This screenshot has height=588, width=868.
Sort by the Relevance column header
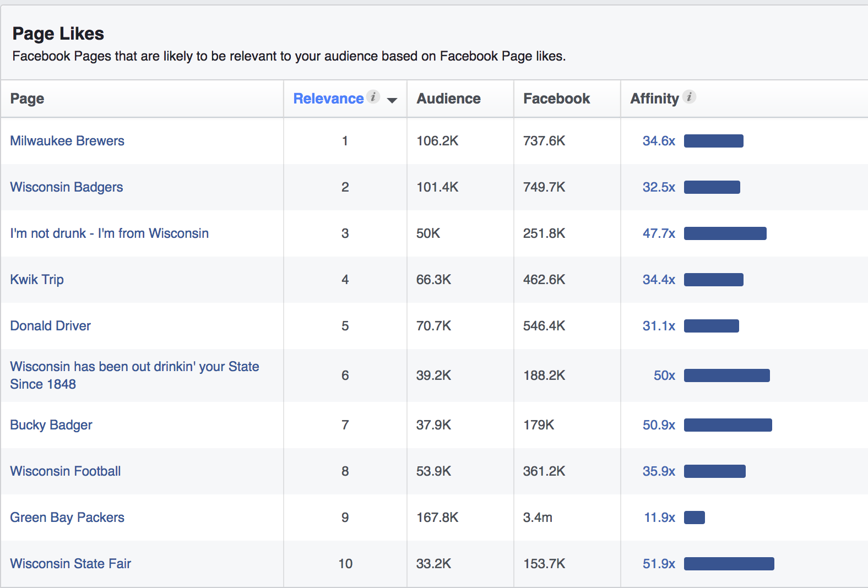[x=328, y=99]
